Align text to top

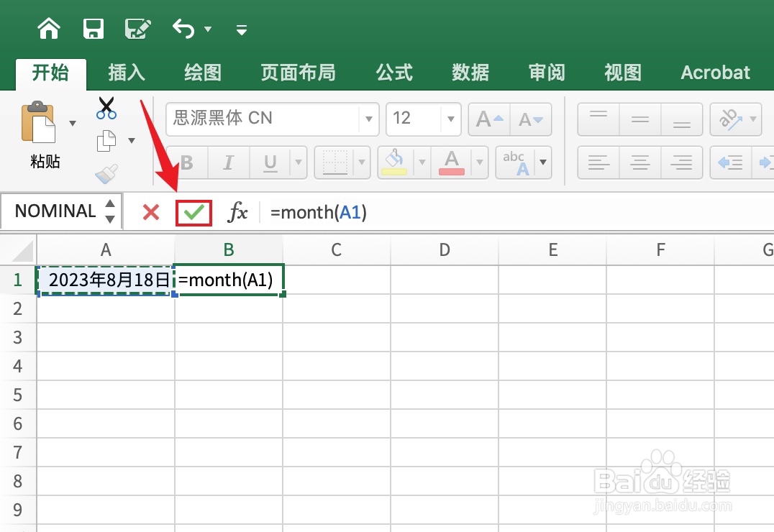(x=598, y=119)
